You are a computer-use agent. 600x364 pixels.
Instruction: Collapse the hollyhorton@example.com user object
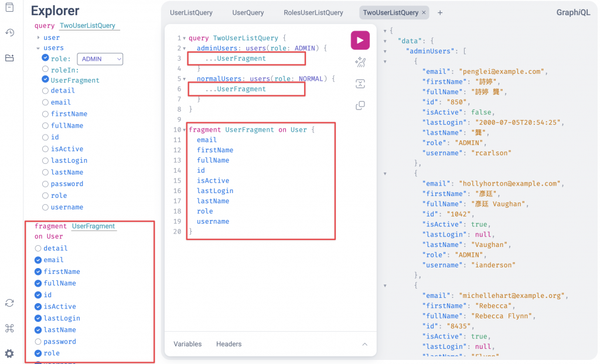pos(385,174)
